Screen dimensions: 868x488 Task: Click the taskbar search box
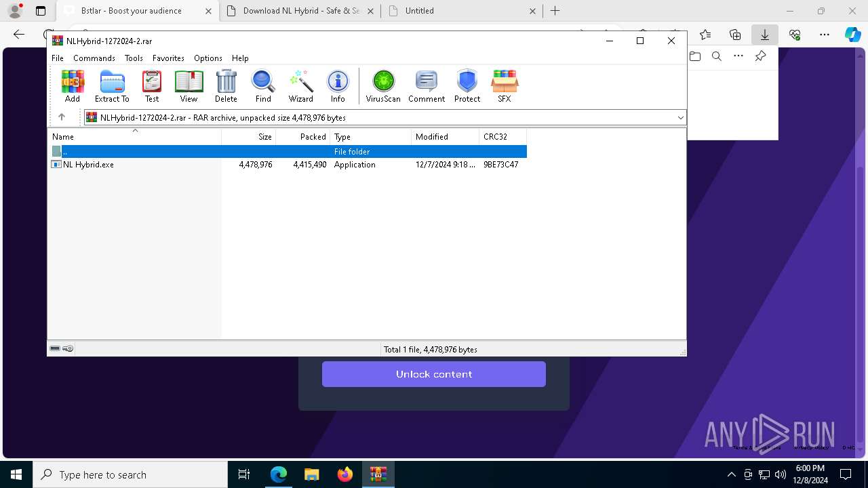coord(130,474)
